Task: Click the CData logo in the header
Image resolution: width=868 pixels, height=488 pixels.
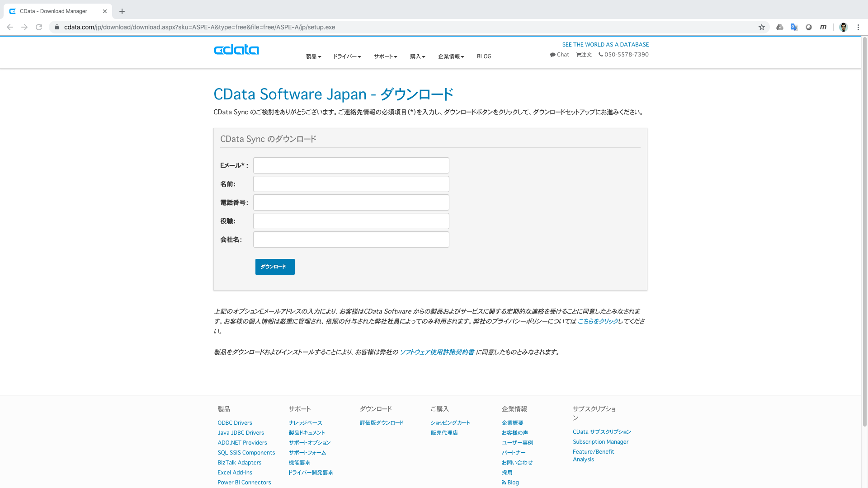Action: (236, 50)
